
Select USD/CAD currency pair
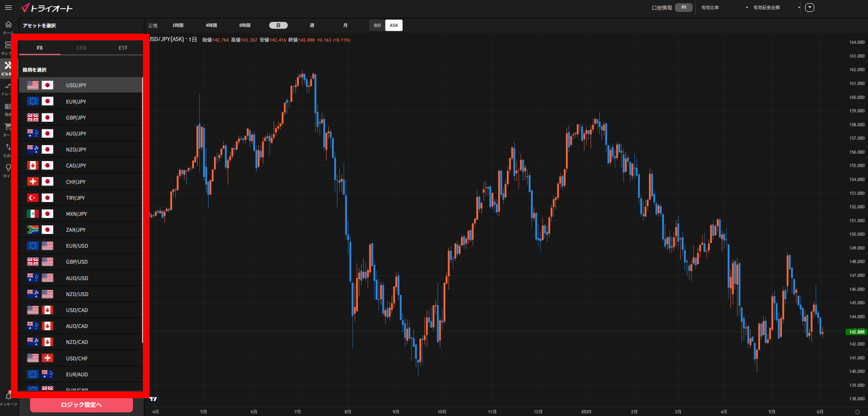tap(81, 310)
